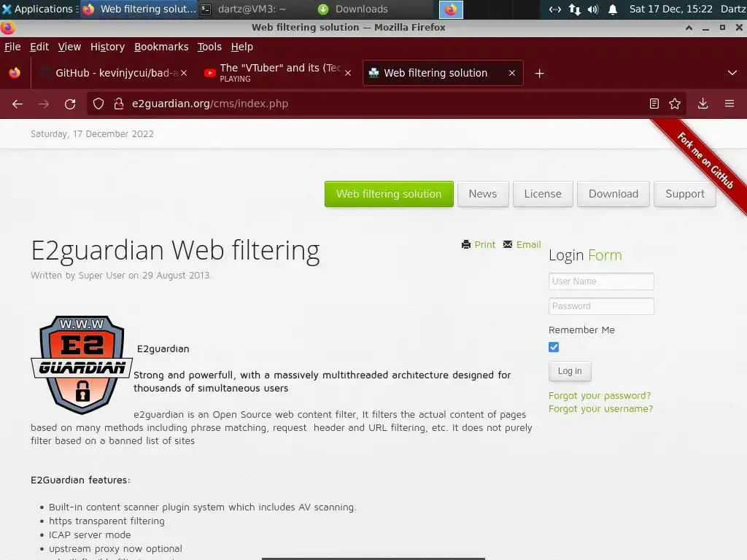Open the Download navigation button
Screen dimensions: 747x560
(x=613, y=194)
